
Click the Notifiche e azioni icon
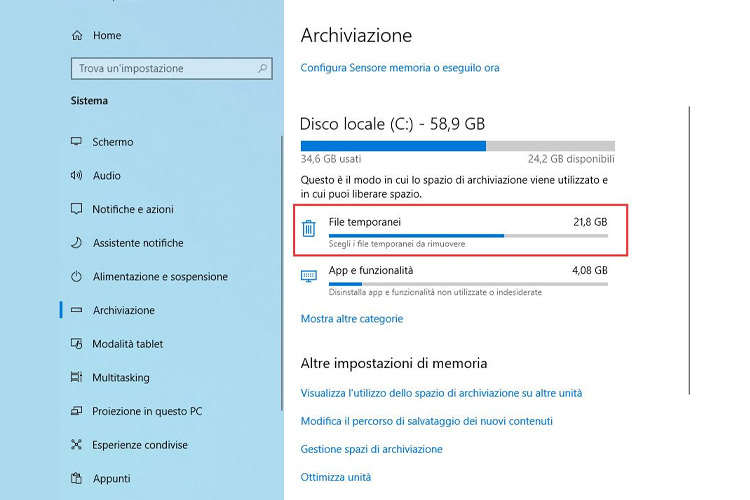77,209
